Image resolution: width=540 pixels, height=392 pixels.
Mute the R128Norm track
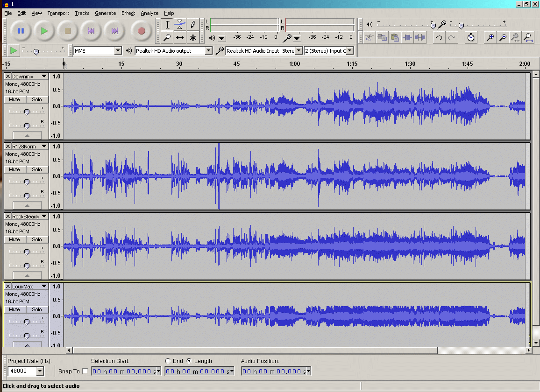(14, 169)
